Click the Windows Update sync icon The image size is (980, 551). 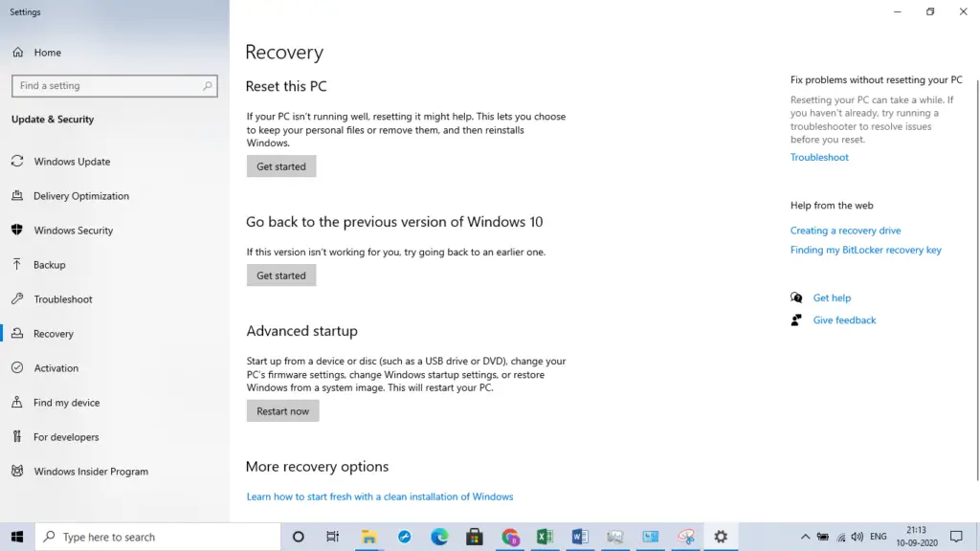[17, 161]
